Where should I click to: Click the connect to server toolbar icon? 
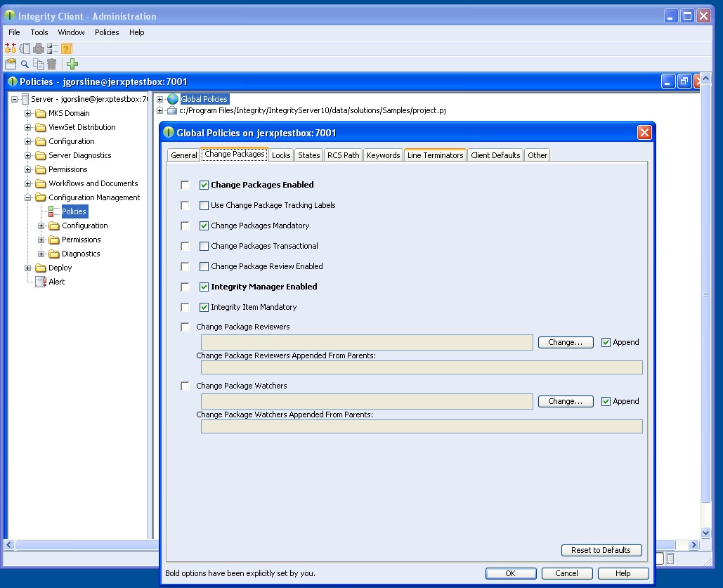pyautogui.click(x=10, y=48)
